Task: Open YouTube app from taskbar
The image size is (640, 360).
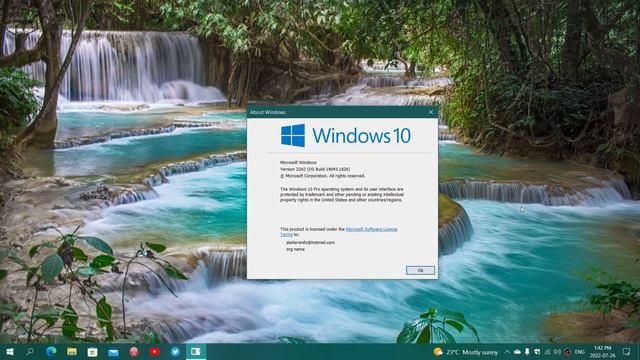Action: tap(155, 352)
